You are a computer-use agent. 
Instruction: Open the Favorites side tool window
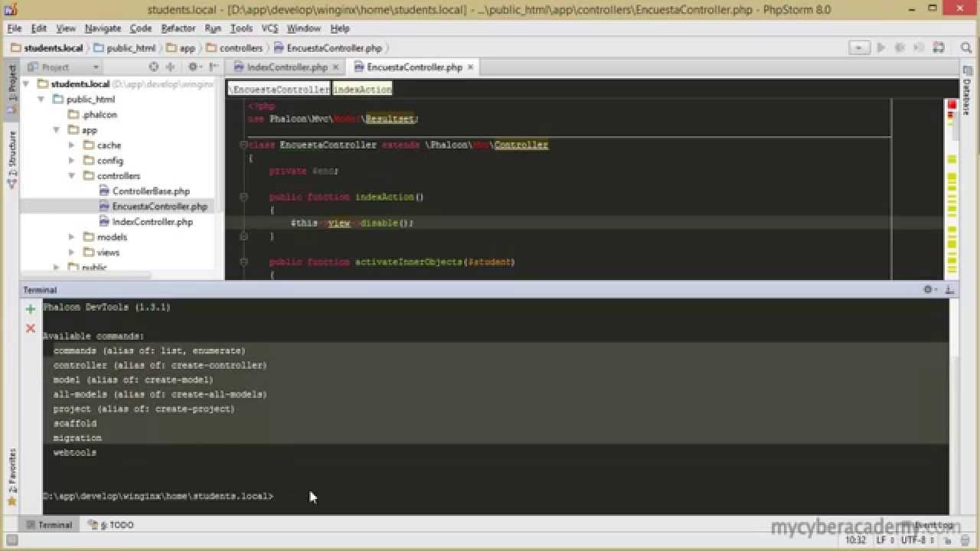coord(11,476)
